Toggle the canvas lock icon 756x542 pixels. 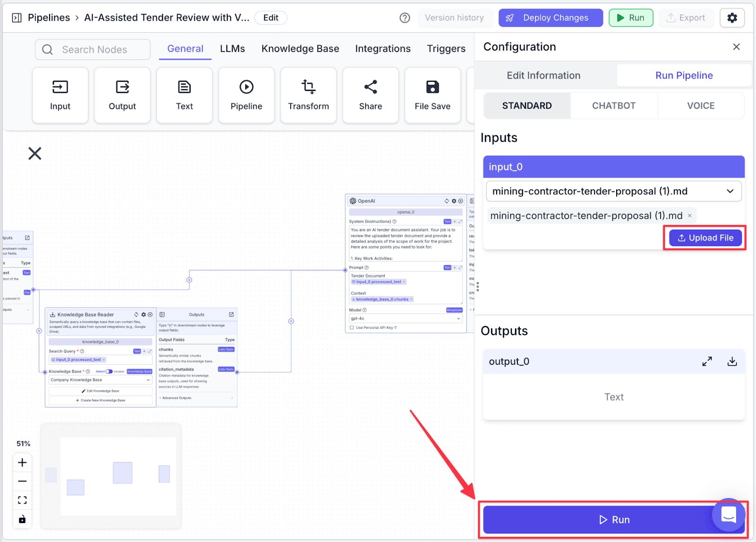(x=22, y=519)
